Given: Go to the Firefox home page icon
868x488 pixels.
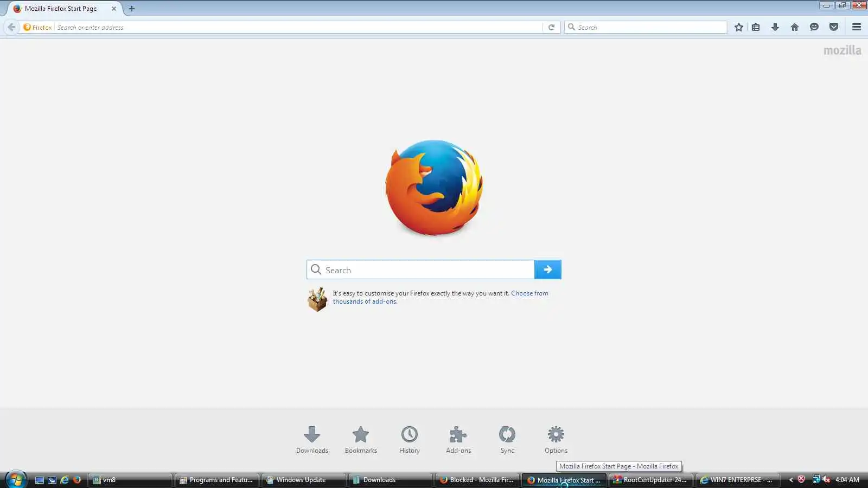Looking at the screenshot, I should [795, 27].
